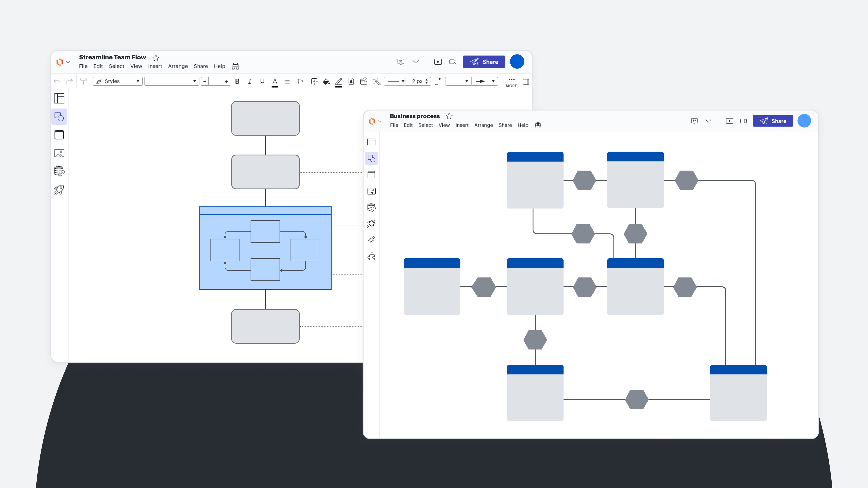Click the undo arrow
The width and height of the screenshot is (868, 488).
click(57, 81)
